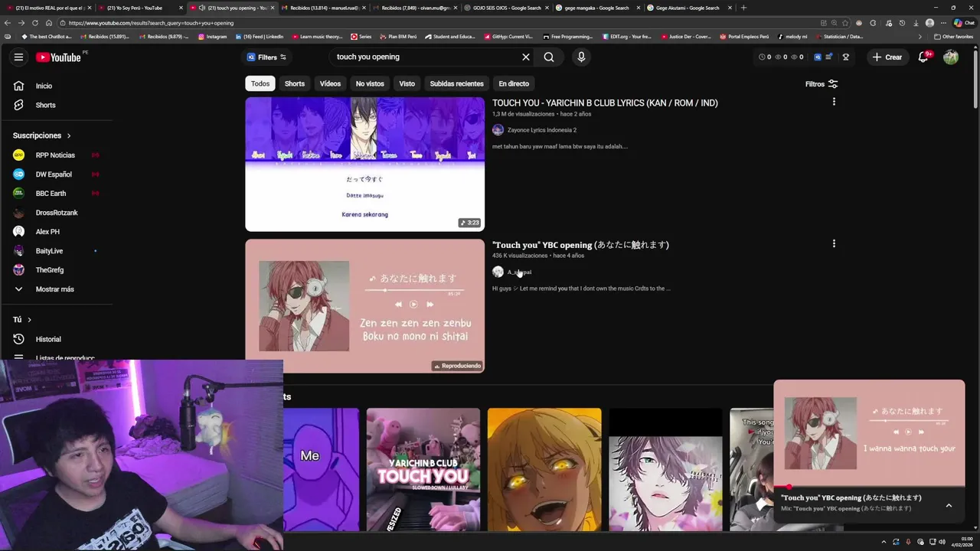Image resolution: width=980 pixels, height=551 pixels.
Task: Click the Crear button
Action: [888, 57]
